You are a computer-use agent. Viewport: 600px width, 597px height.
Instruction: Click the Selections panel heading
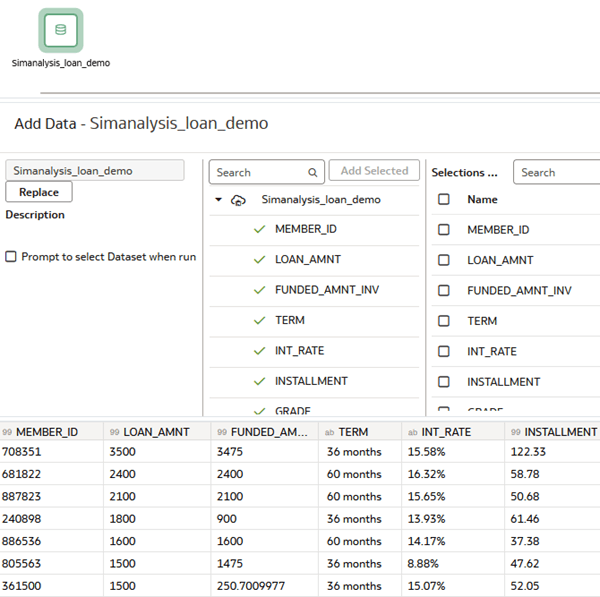pos(464,173)
